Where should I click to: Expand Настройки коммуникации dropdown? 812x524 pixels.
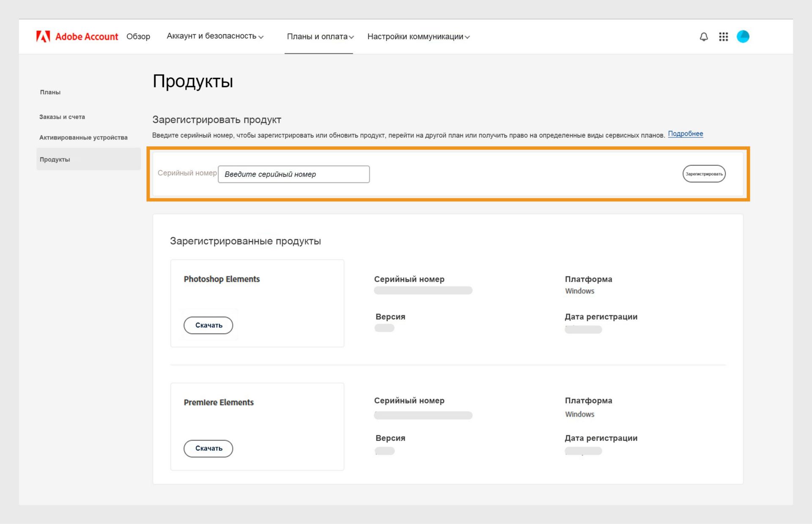coord(418,37)
